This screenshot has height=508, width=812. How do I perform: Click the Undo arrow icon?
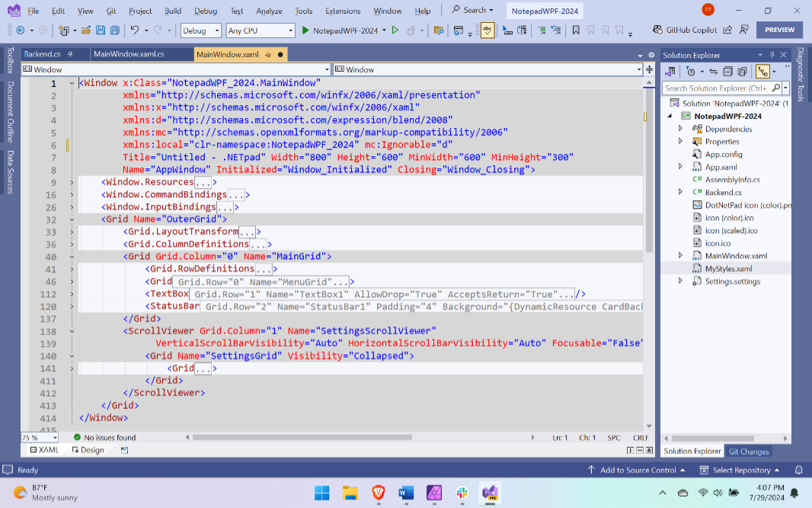[x=134, y=30]
